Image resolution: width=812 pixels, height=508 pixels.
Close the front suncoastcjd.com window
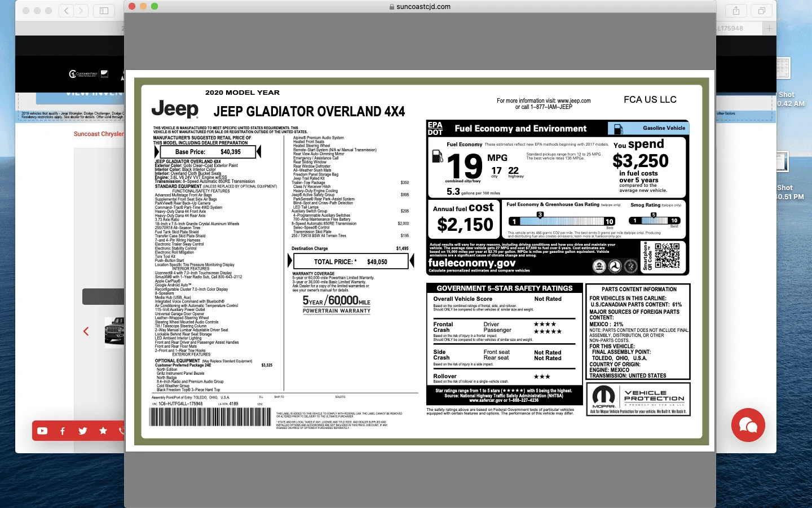(132, 6)
